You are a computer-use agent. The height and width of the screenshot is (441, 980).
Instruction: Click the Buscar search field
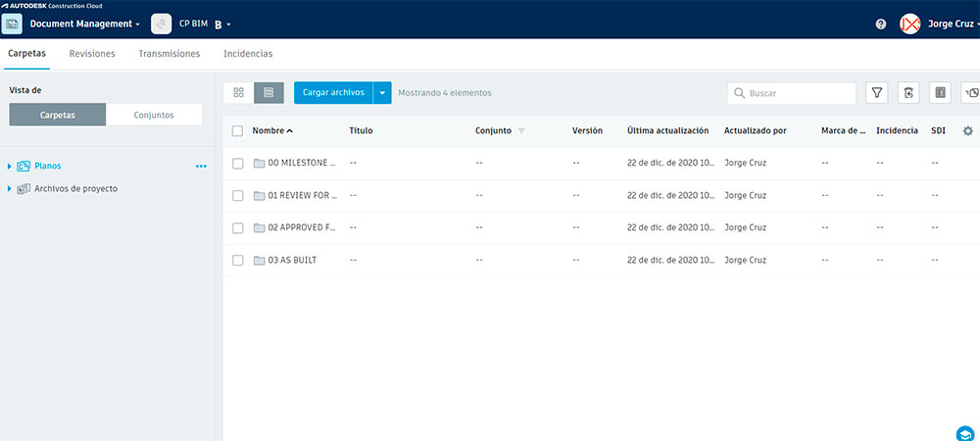point(792,93)
